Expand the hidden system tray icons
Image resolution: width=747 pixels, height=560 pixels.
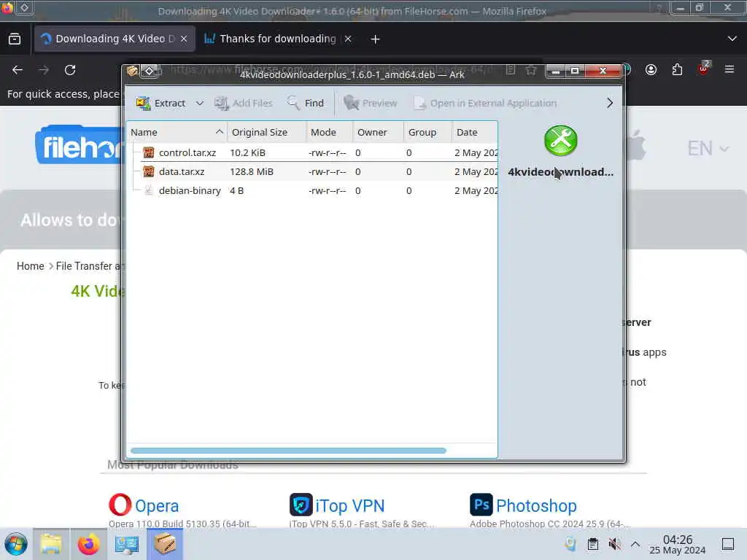click(635, 544)
